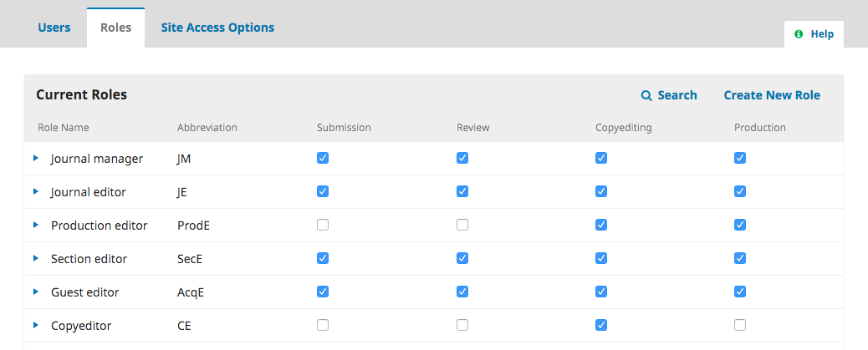Select the Roles tab
The height and width of the screenshot is (350, 868).
click(x=115, y=28)
